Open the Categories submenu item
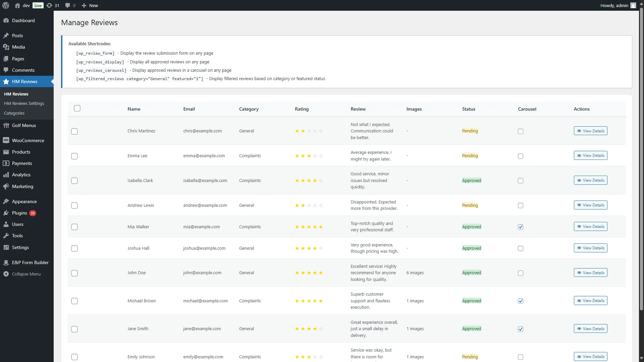This screenshot has height=362, width=644. [14, 113]
